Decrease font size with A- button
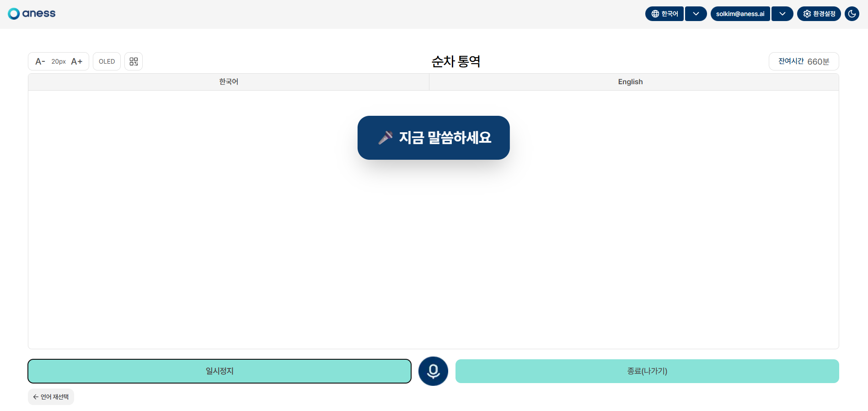This screenshot has height=411, width=868. click(x=40, y=61)
